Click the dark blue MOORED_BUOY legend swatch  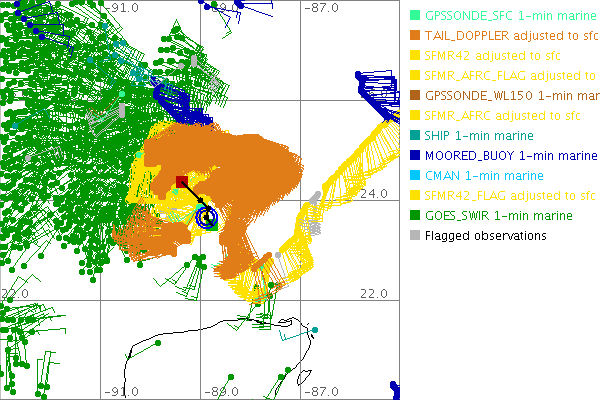tap(415, 156)
